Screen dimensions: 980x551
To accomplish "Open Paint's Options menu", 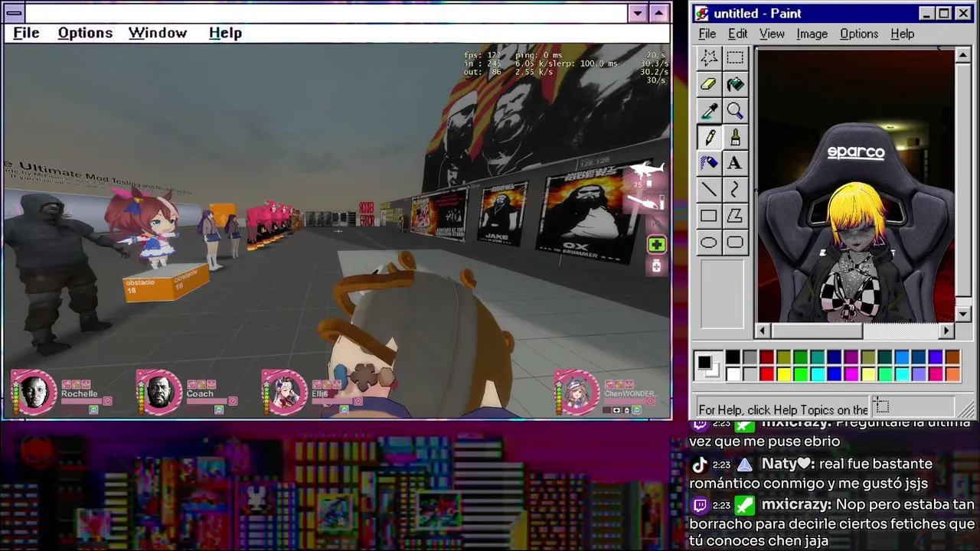I will (859, 34).
